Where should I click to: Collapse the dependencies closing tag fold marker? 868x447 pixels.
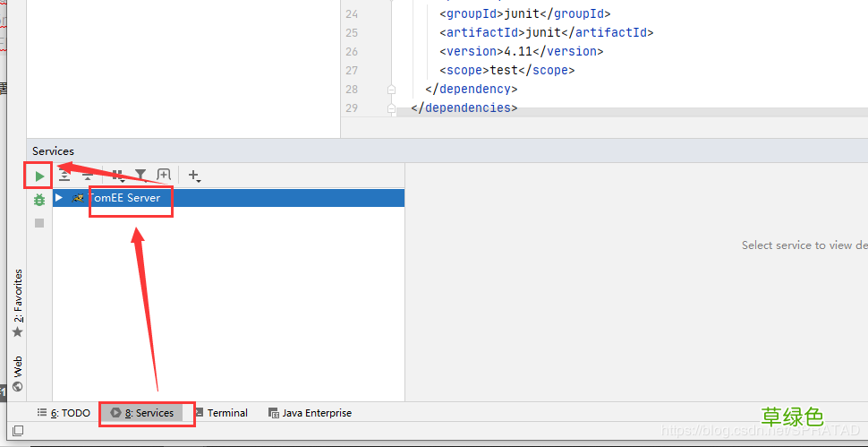pos(391,108)
